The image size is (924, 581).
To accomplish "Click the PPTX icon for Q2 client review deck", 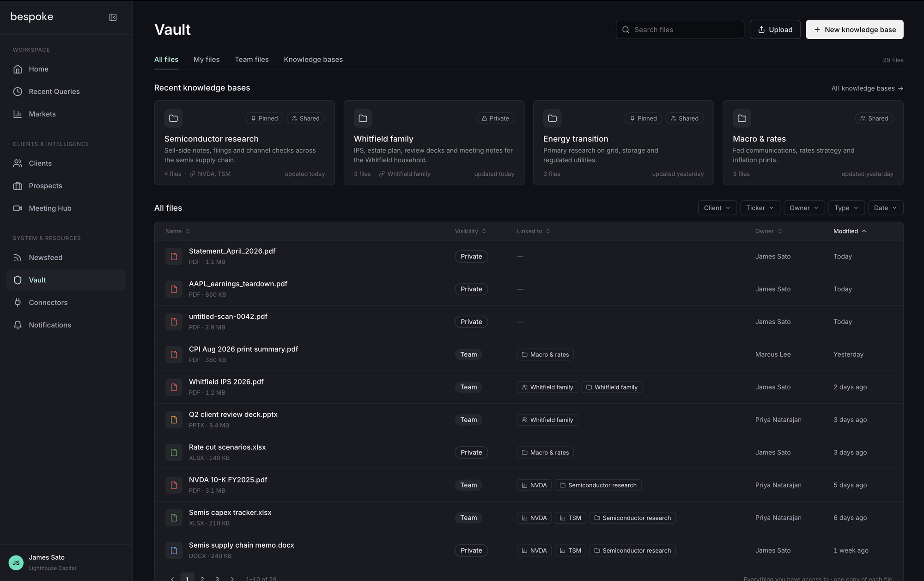I will (x=174, y=420).
